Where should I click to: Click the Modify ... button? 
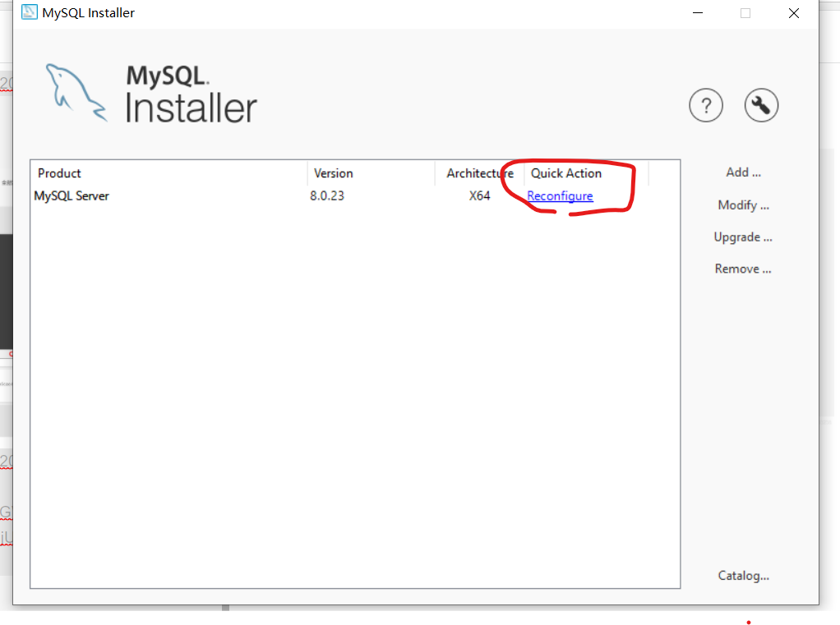click(x=743, y=205)
